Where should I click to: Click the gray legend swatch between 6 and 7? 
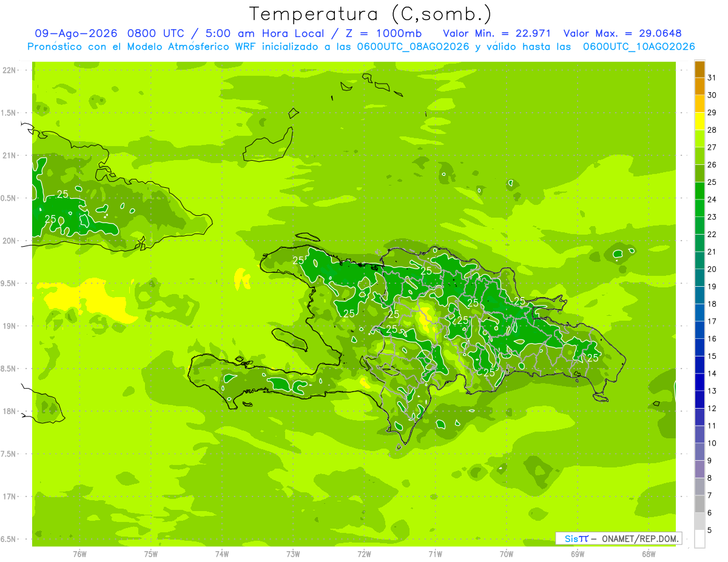pyautogui.click(x=699, y=504)
